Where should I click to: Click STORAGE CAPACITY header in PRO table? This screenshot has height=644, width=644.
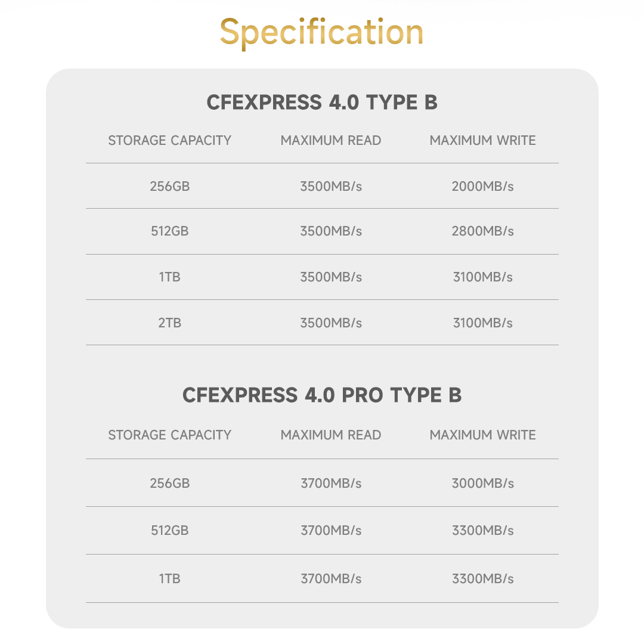coord(169,435)
